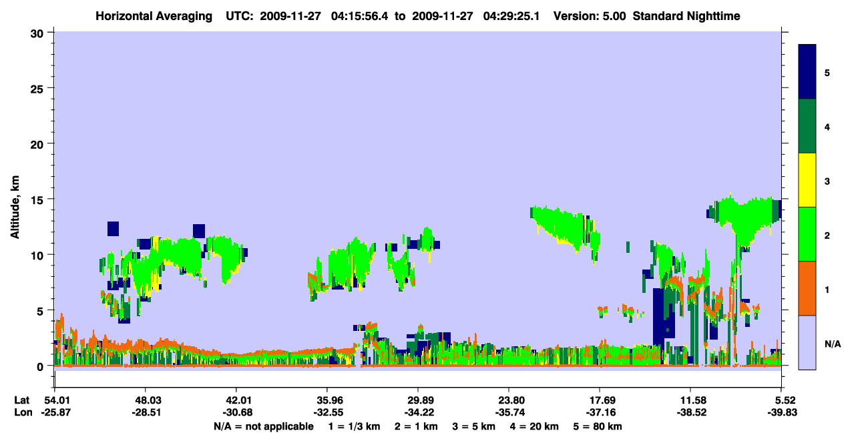Click 'N/A = not applicable' legend text
The height and width of the screenshot is (445, 868).
click(x=263, y=426)
